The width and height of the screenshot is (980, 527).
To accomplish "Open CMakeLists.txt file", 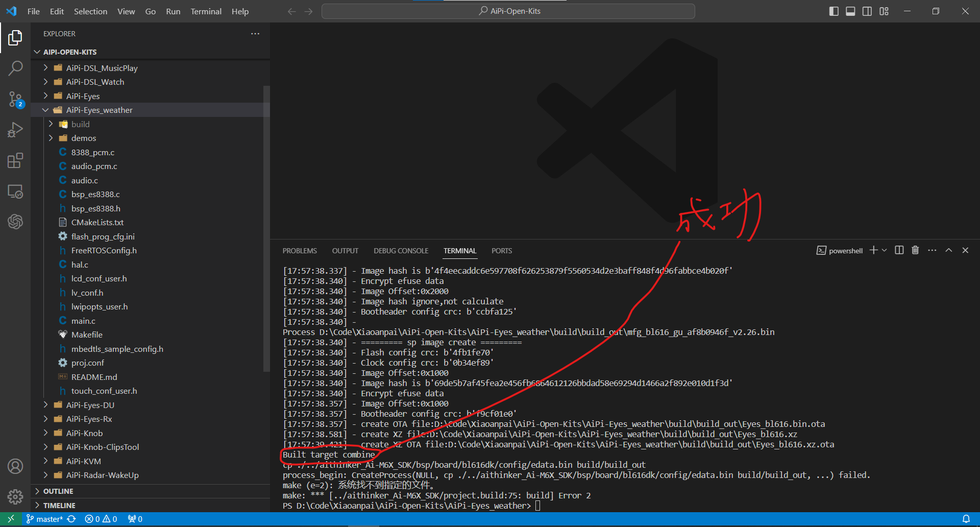I will 150,222.
